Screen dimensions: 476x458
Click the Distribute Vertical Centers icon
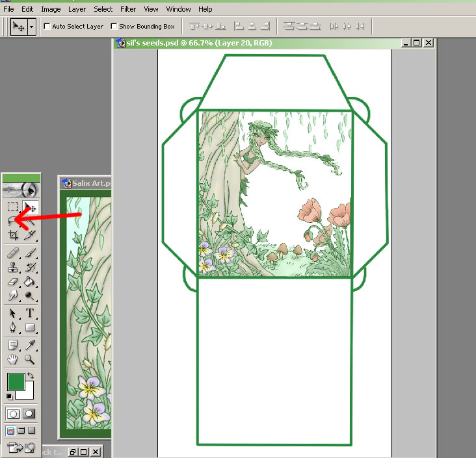[302, 27]
